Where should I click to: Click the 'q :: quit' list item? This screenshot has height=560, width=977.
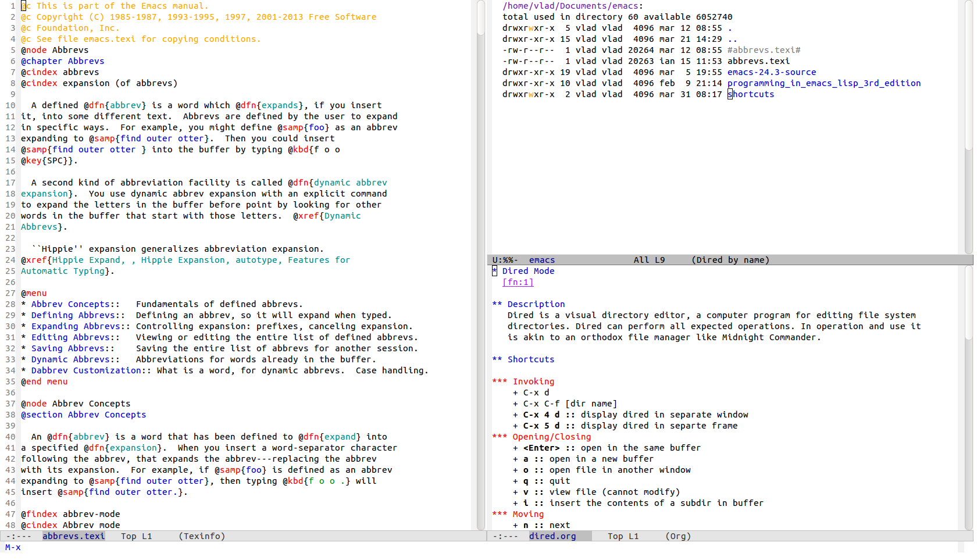pyautogui.click(x=541, y=481)
